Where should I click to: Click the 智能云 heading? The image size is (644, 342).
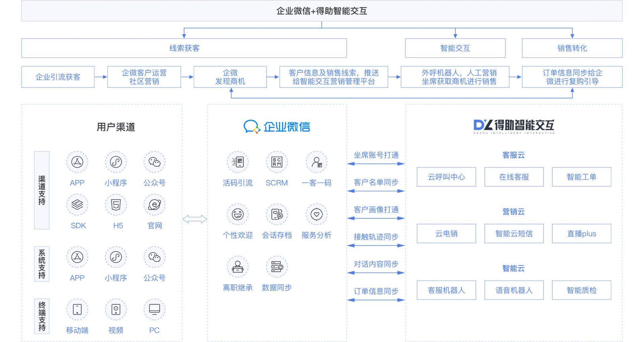(x=514, y=268)
